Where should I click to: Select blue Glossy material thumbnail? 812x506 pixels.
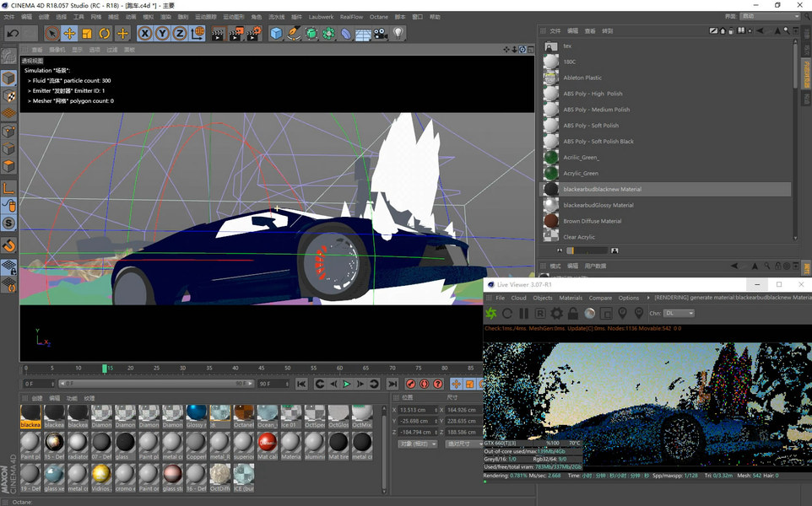[197, 413]
